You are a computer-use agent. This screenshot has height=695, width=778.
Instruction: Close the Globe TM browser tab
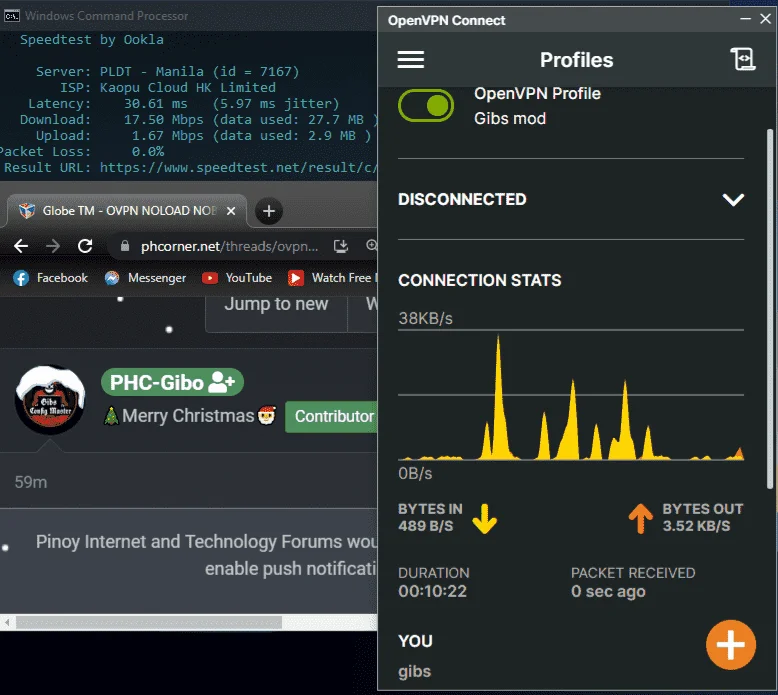pos(231,211)
